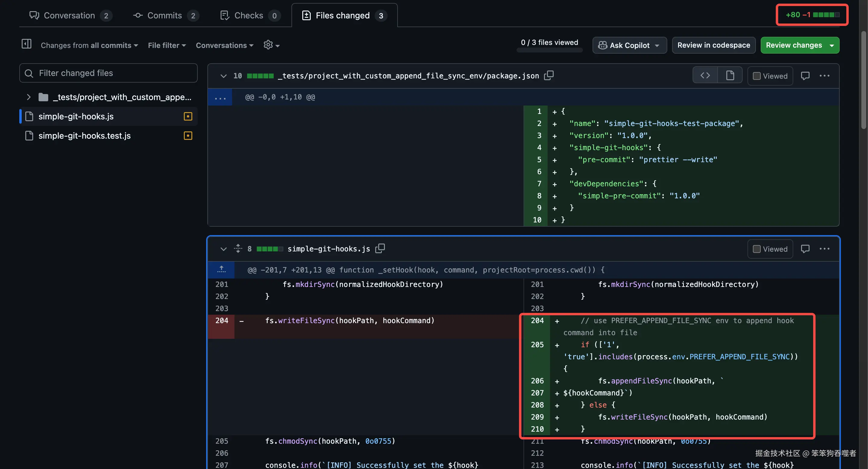Click the Filter changed files field
The height and width of the screenshot is (469, 868).
click(108, 73)
